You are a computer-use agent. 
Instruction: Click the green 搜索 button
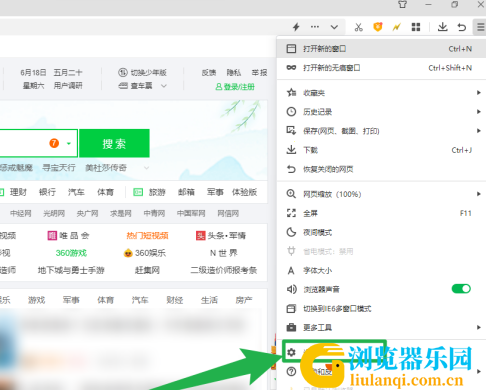click(x=114, y=143)
